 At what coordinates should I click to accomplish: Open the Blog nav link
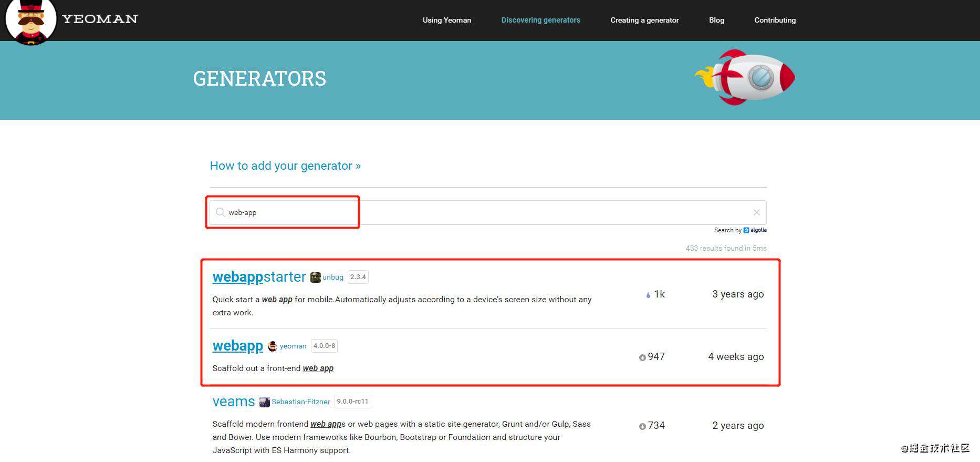tap(716, 20)
